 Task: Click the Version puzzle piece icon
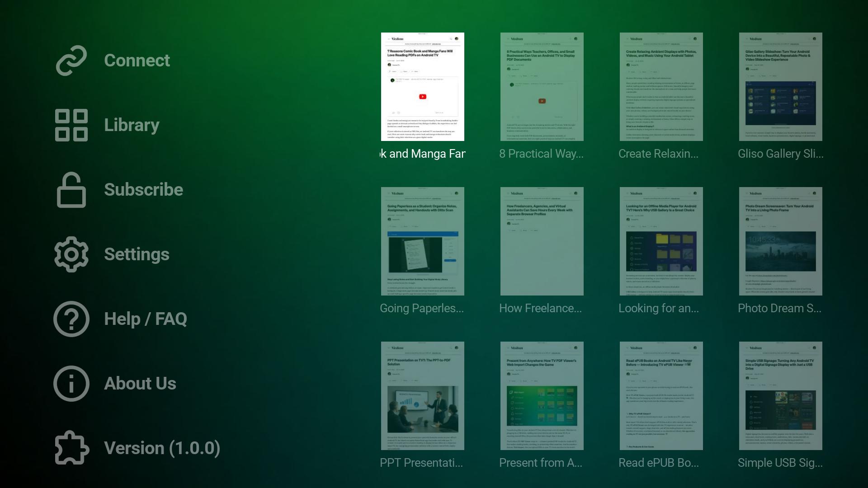[71, 448]
